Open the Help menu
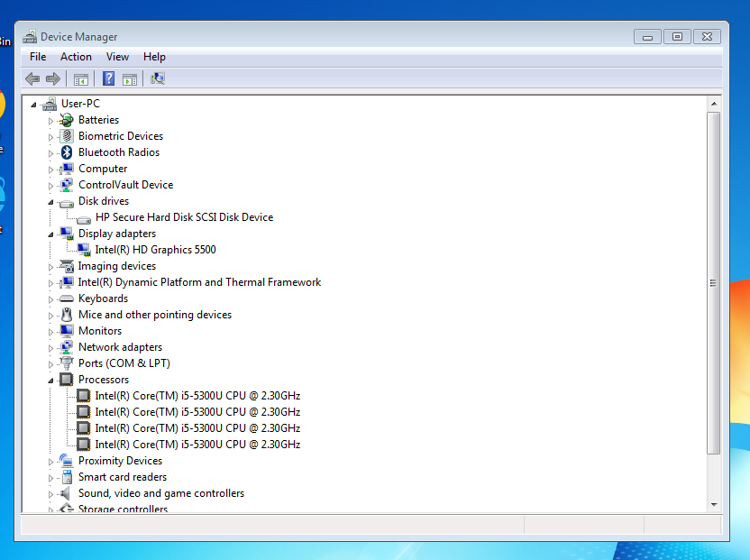 pos(154,57)
